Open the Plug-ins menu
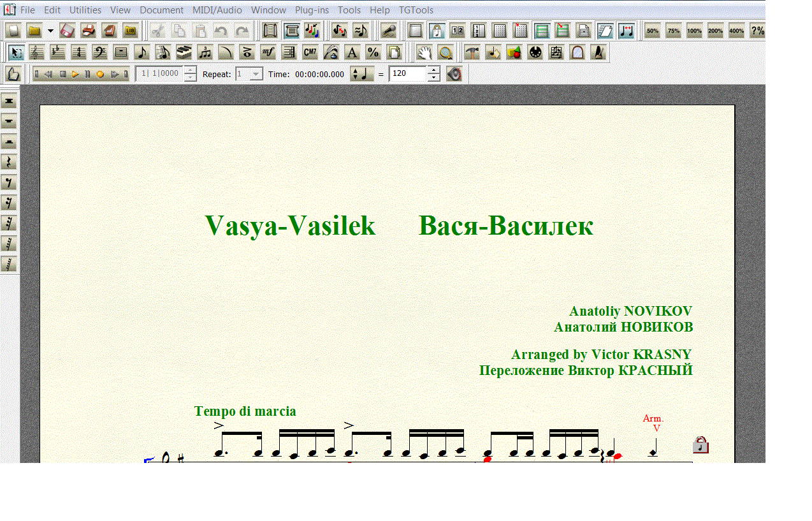The width and height of the screenshot is (812, 521). pos(312,10)
